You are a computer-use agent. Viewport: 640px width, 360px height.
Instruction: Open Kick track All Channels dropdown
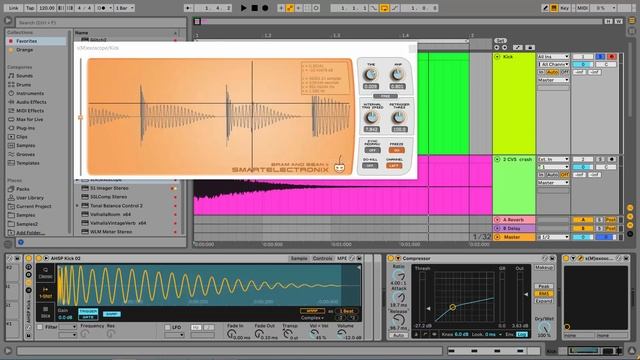tap(553, 64)
